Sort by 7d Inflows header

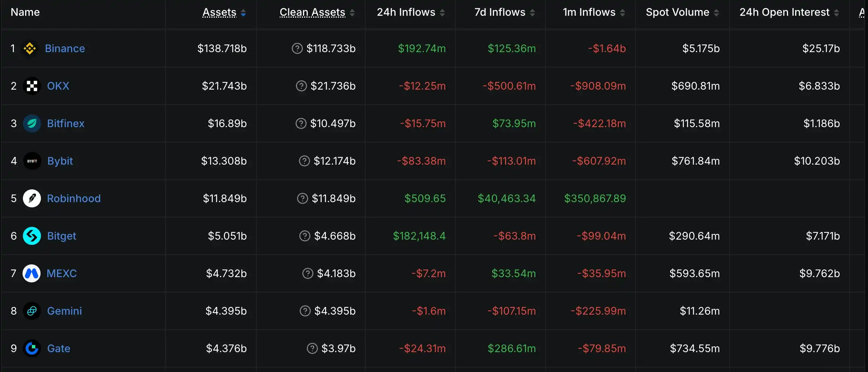pyautogui.click(x=505, y=12)
